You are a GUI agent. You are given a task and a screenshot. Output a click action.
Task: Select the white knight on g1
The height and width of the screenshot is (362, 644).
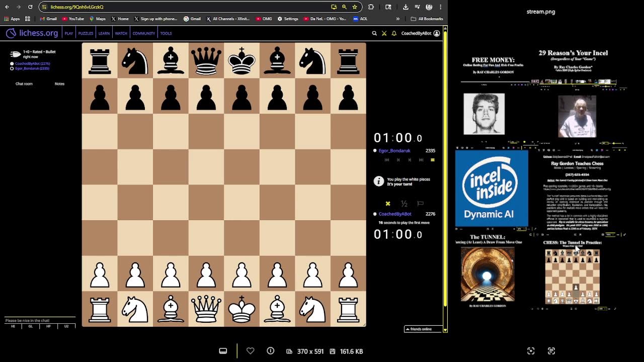[313, 309]
